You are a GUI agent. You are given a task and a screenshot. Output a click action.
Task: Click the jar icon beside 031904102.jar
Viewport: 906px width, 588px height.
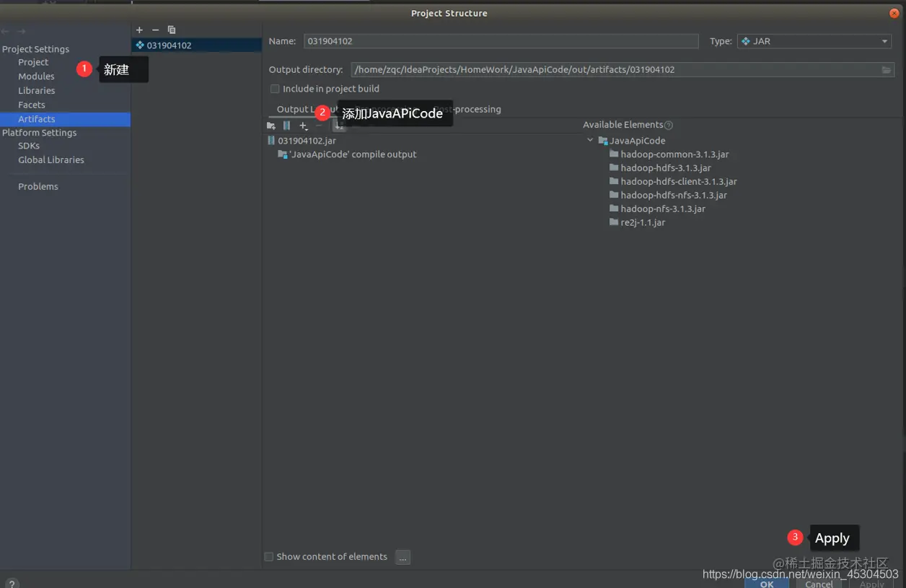coord(271,141)
